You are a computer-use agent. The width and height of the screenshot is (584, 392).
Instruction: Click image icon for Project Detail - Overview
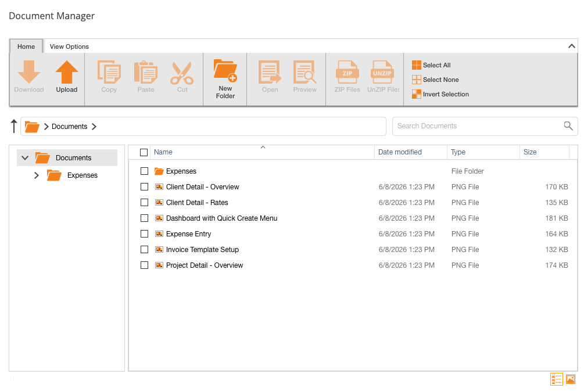pyautogui.click(x=159, y=265)
